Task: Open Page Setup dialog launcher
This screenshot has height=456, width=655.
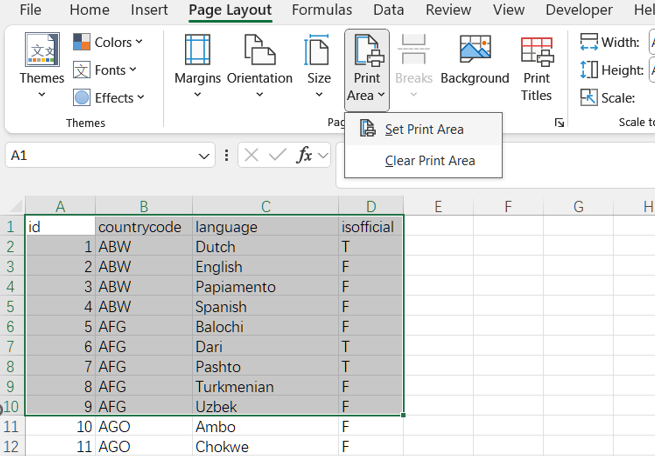Action: tap(559, 122)
